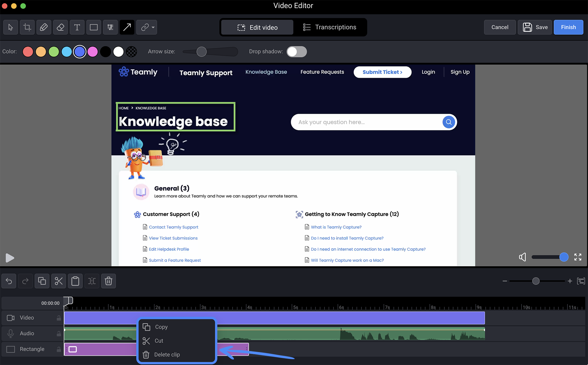Click the Video track camera icon
This screenshot has height=365, width=588.
11,318
